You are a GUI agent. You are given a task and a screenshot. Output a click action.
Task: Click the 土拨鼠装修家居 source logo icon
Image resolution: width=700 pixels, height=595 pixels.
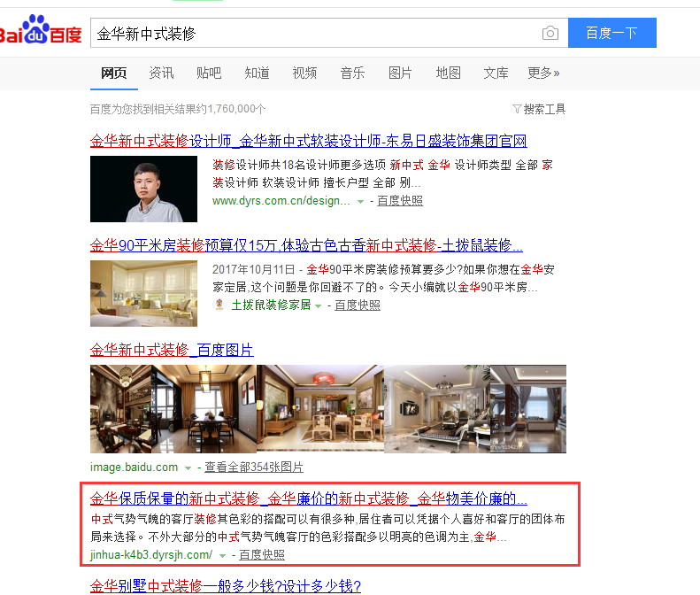click(x=219, y=305)
